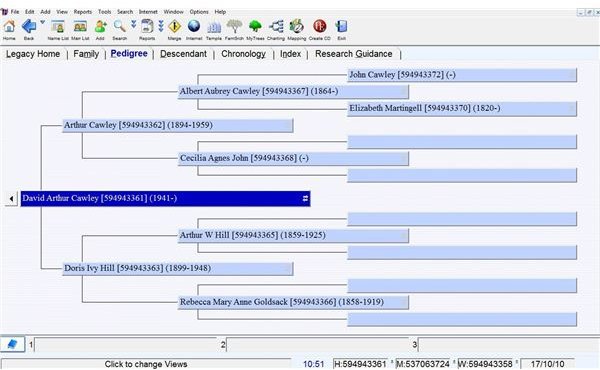Click the Search magnifier icon
Image resolution: width=600 pixels, height=370 pixels.
(119, 27)
